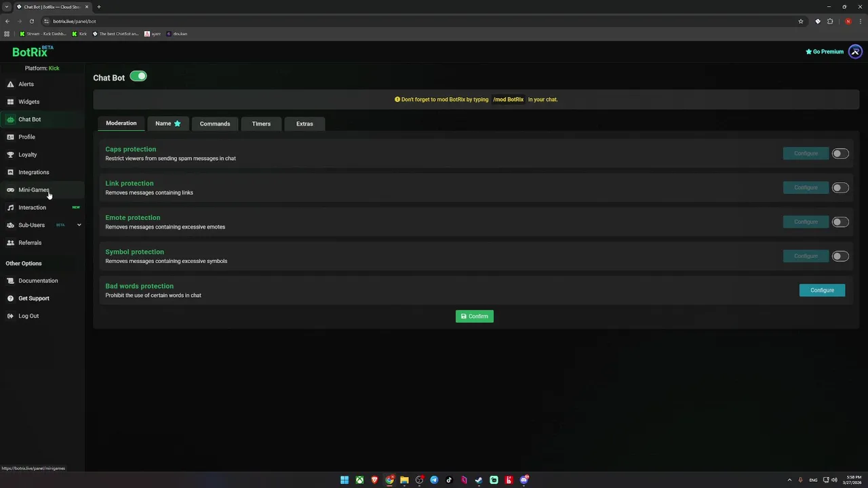Image resolution: width=868 pixels, height=488 pixels.
Task: Expand the Sub-Users sidebar submenu
Action: pos(79,225)
